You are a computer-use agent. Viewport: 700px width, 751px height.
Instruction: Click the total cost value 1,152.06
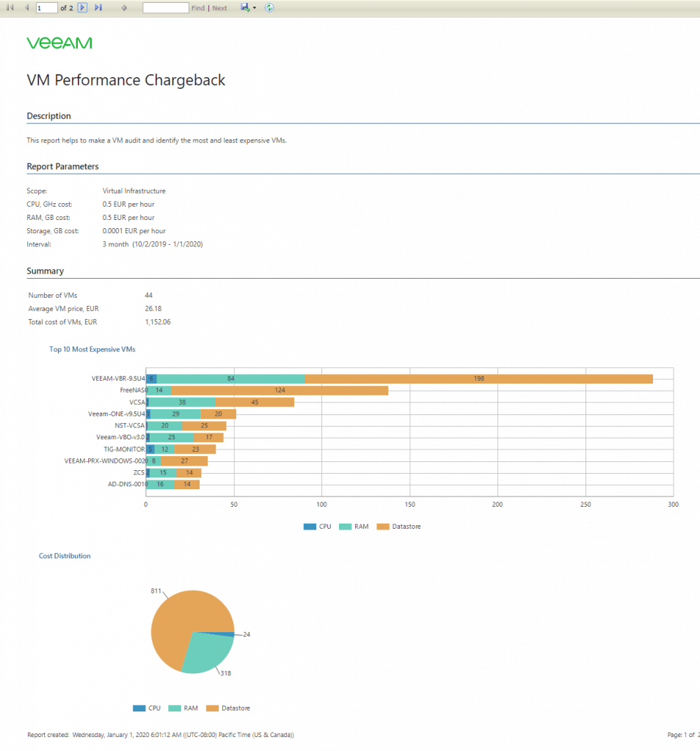(158, 322)
